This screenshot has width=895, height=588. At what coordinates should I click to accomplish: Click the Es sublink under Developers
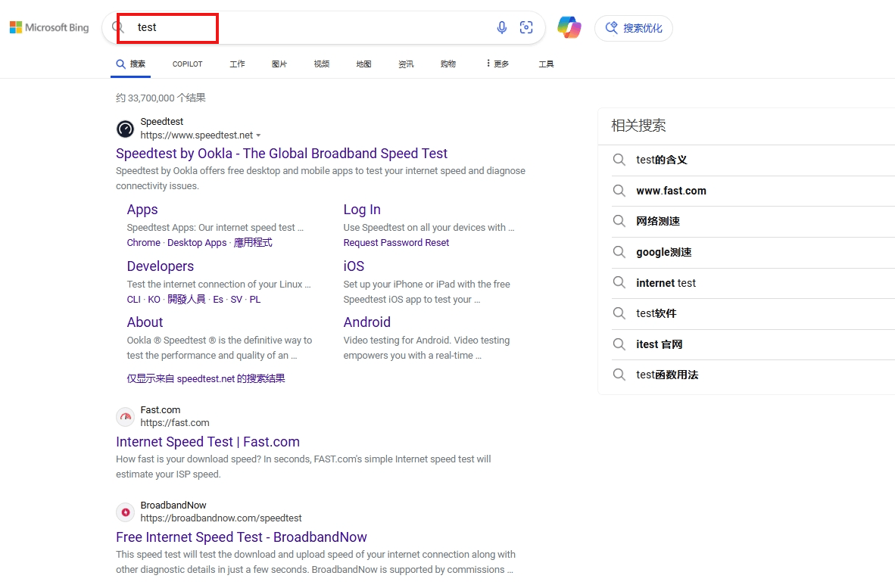point(218,300)
